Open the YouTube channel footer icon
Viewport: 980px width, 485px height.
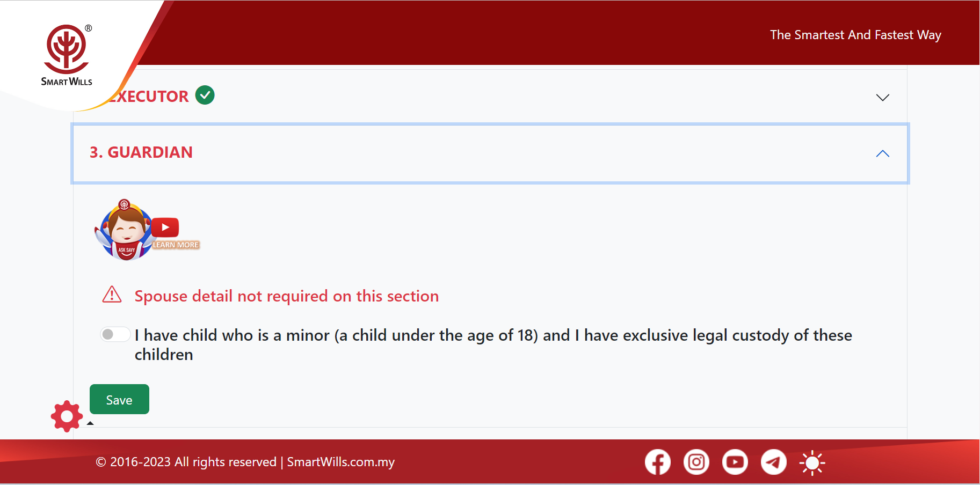pyautogui.click(x=735, y=462)
